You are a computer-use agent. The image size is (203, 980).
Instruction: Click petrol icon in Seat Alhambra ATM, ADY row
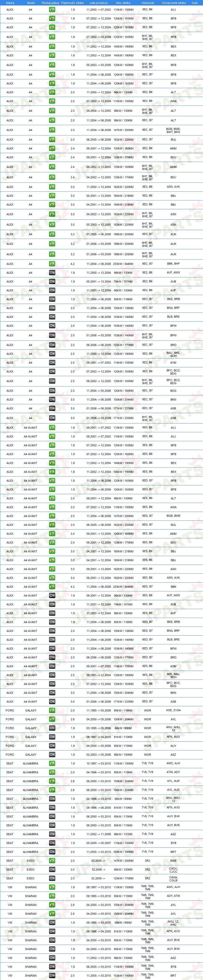[52, 772]
